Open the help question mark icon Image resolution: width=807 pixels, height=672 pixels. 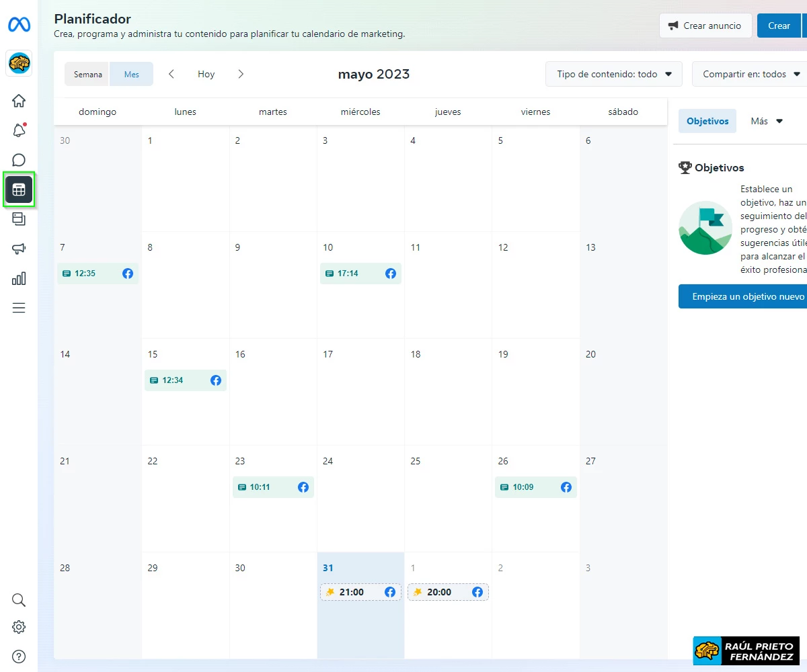(19, 657)
